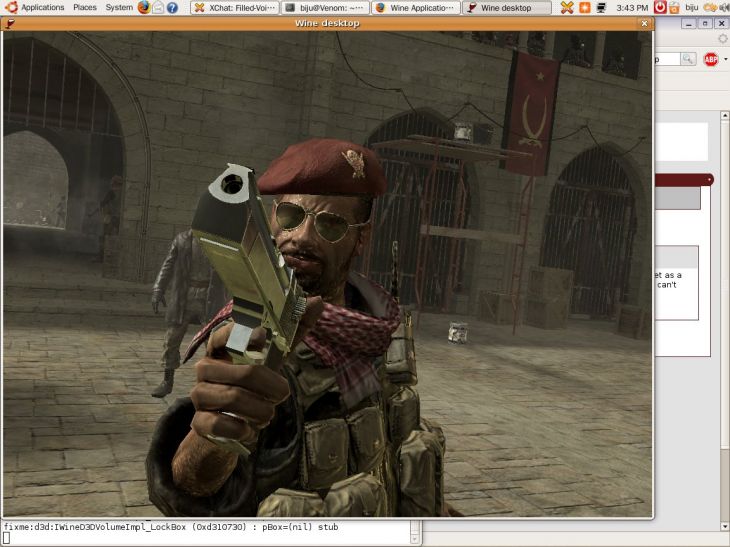Open the mail envelope launcher icon
Viewport: 730px width, 547px height.
[x=158, y=7]
